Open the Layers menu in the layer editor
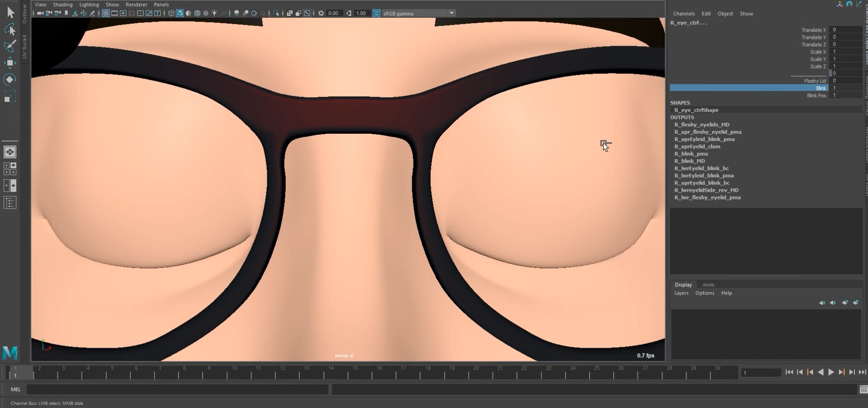868x408 pixels. coord(681,293)
